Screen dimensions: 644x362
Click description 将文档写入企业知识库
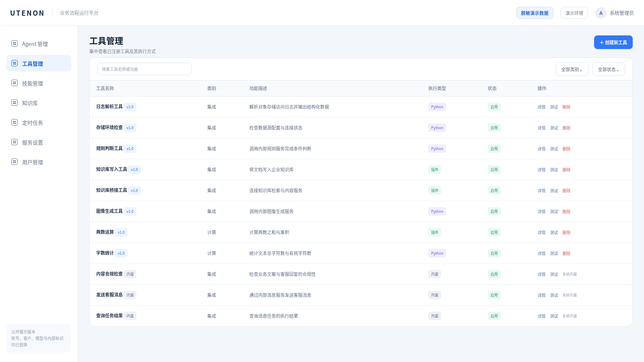pos(271,170)
